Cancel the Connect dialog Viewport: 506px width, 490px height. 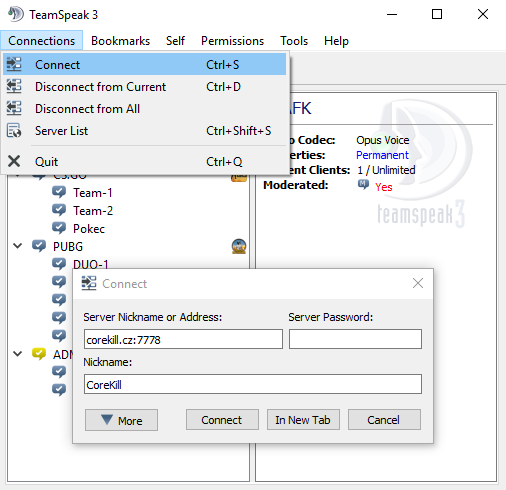click(x=384, y=420)
